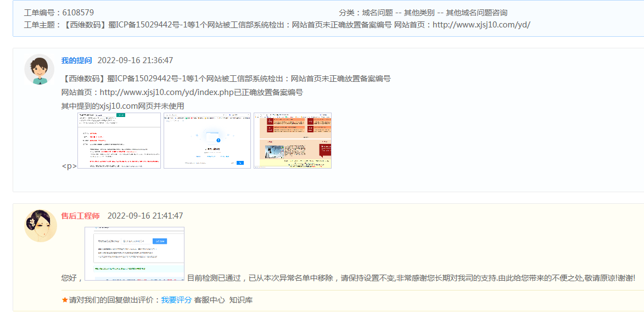Open the third attachment thumbnail showing orange website

(293, 141)
